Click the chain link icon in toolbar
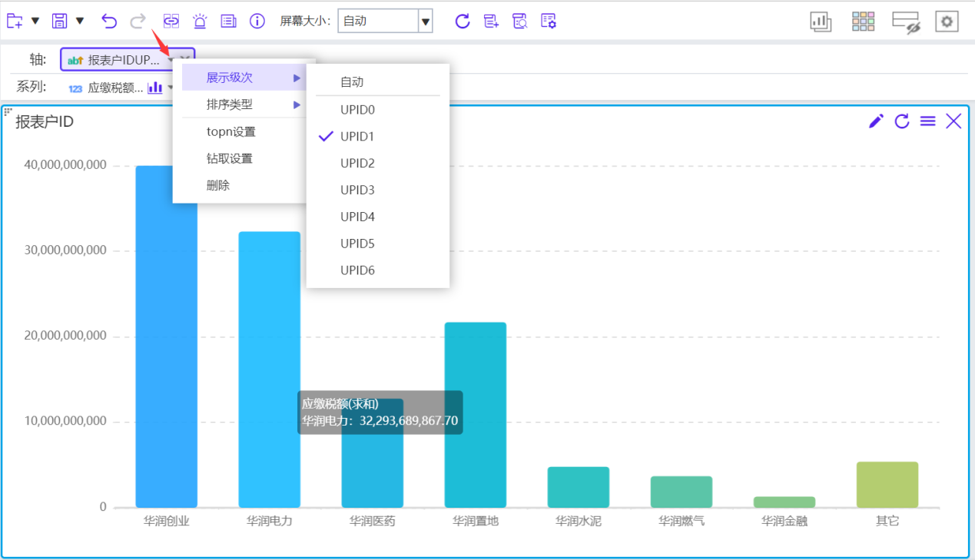Screen dimensions: 975x560 tap(171, 21)
